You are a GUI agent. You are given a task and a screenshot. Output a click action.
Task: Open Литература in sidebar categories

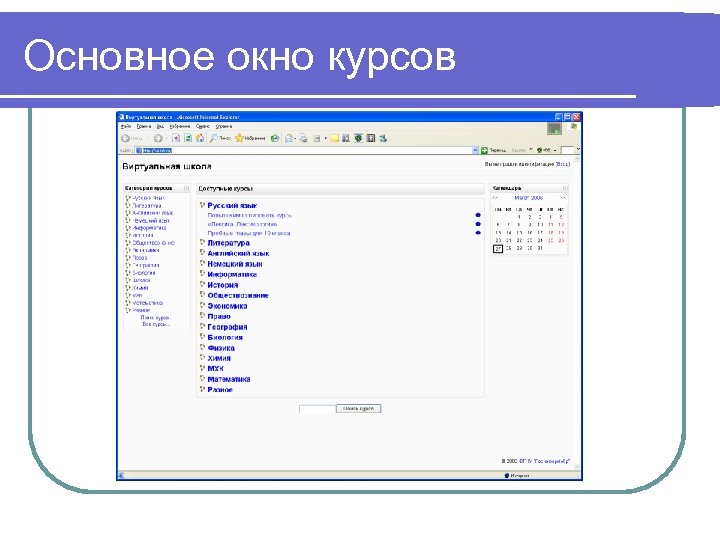click(146, 206)
